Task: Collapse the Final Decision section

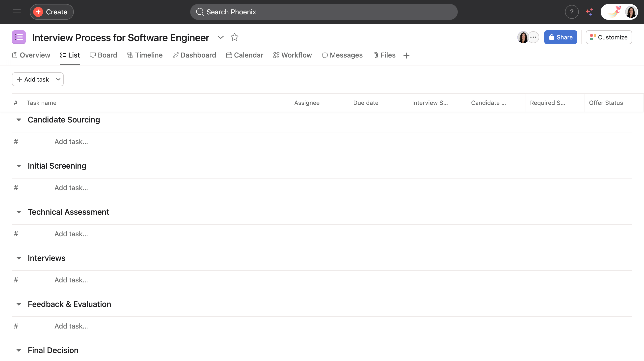Action: pos(19,350)
